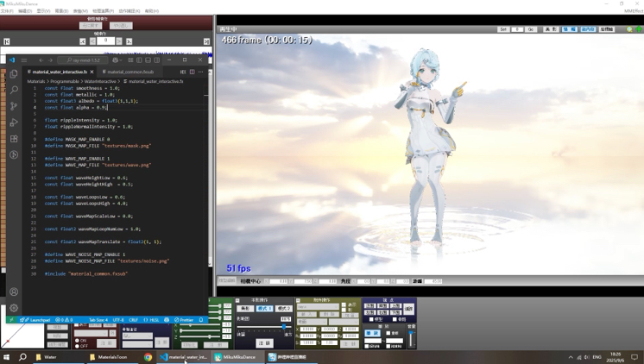
Task: Open the Manage gear in VS Code
Action: pos(14,308)
